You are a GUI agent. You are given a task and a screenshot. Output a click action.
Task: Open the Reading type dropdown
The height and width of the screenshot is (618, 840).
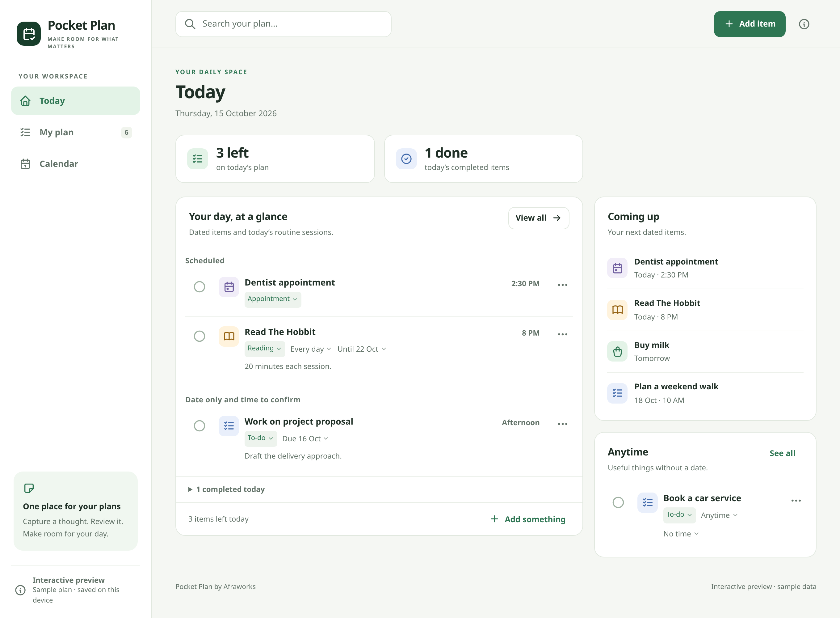coord(265,349)
